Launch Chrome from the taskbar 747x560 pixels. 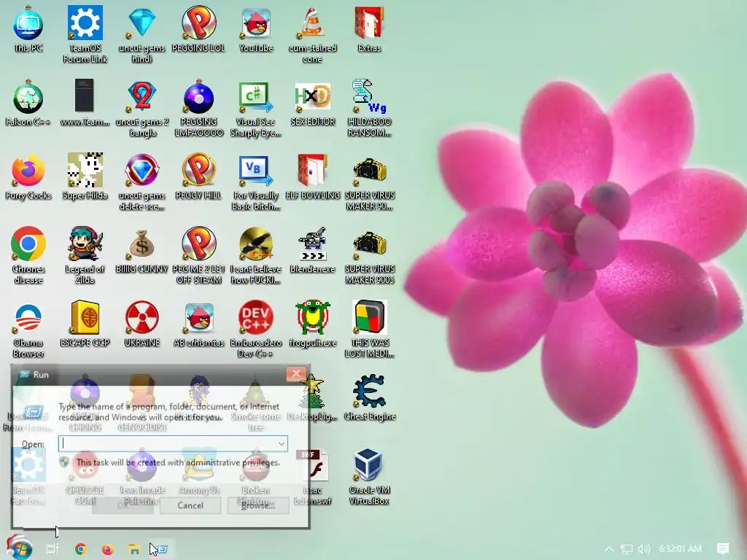click(81, 549)
